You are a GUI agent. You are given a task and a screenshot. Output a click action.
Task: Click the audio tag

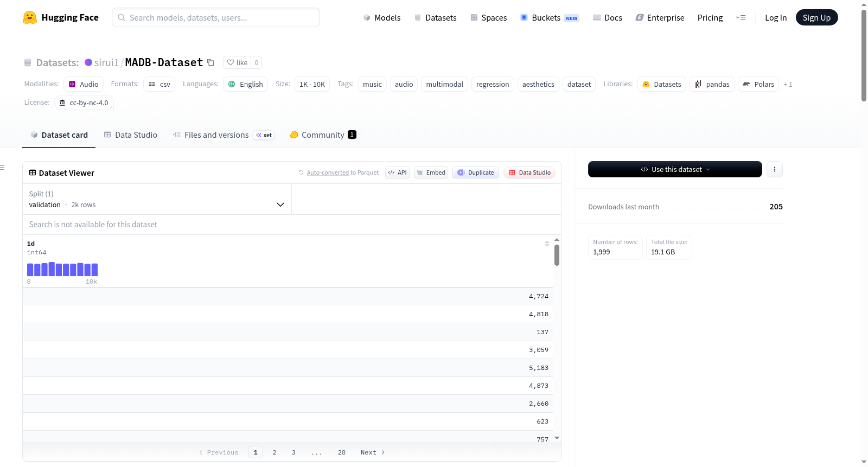tap(404, 84)
